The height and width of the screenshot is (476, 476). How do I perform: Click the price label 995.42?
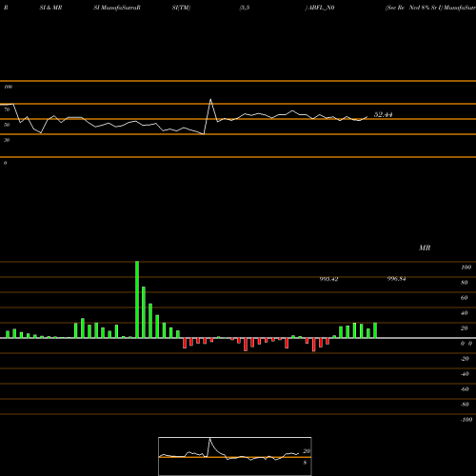[328, 279]
